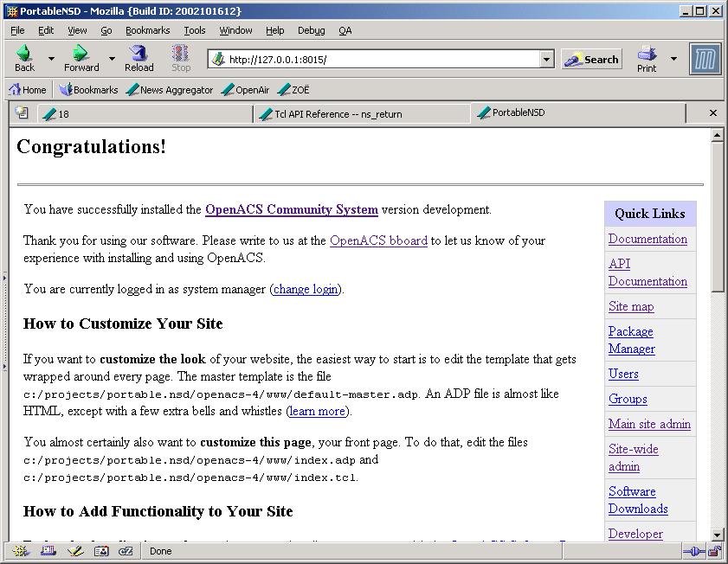Image resolution: width=728 pixels, height=564 pixels.
Task: Close the current tab with the X
Action: (713, 112)
